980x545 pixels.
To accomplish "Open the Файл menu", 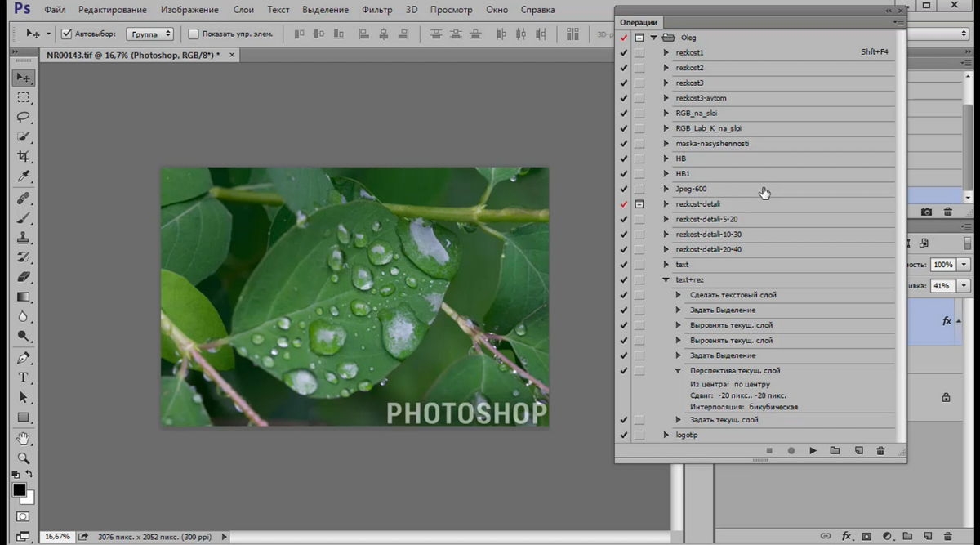I will (56, 10).
